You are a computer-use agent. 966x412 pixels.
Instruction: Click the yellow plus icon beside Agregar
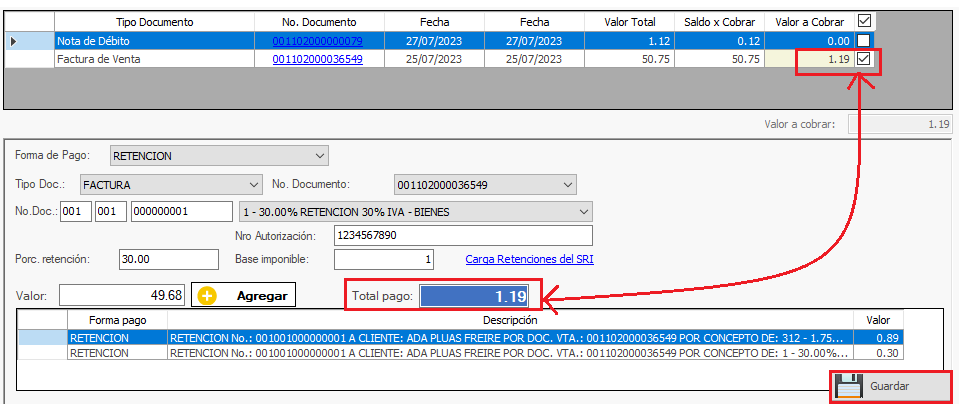(208, 296)
